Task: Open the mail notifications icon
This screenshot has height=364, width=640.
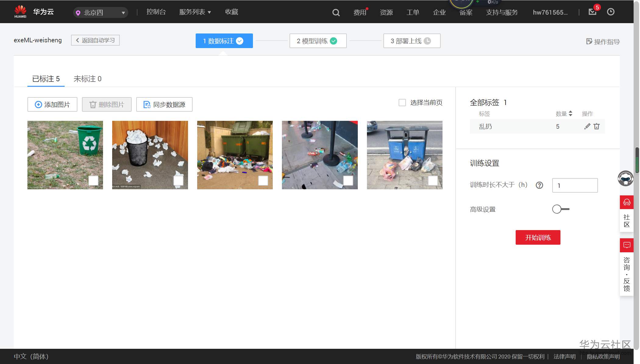Action: tap(592, 12)
